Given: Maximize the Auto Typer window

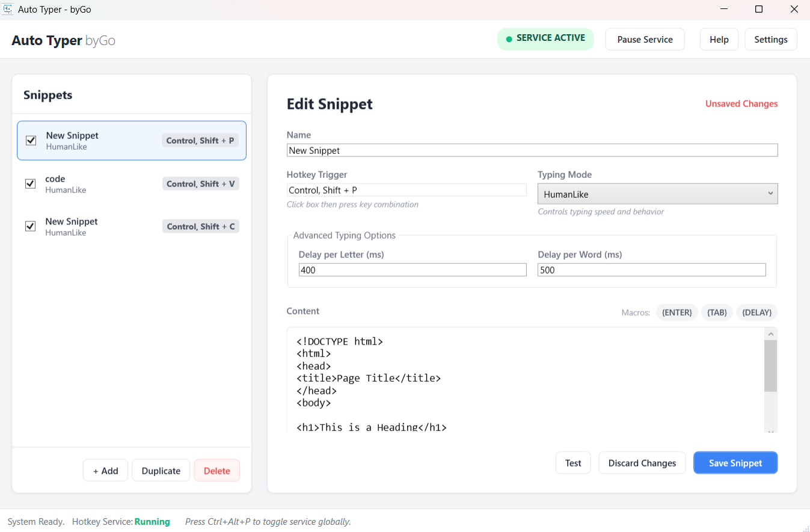Looking at the screenshot, I should click(759, 9).
